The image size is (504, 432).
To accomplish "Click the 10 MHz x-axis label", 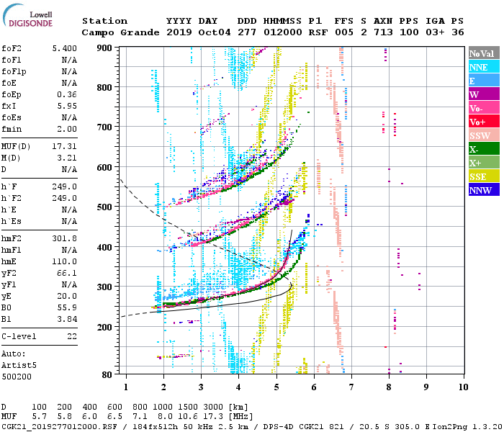I will click(x=463, y=387).
